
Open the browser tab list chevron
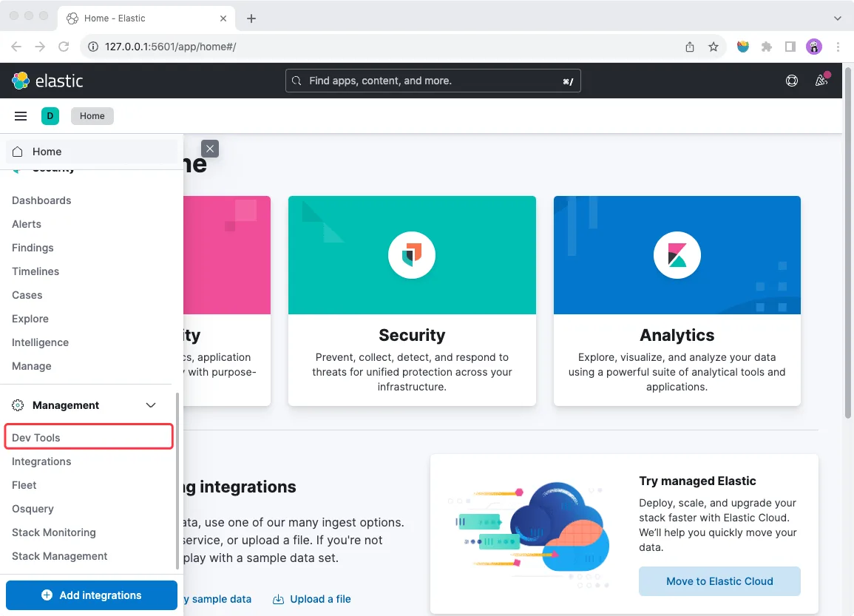coord(839,18)
